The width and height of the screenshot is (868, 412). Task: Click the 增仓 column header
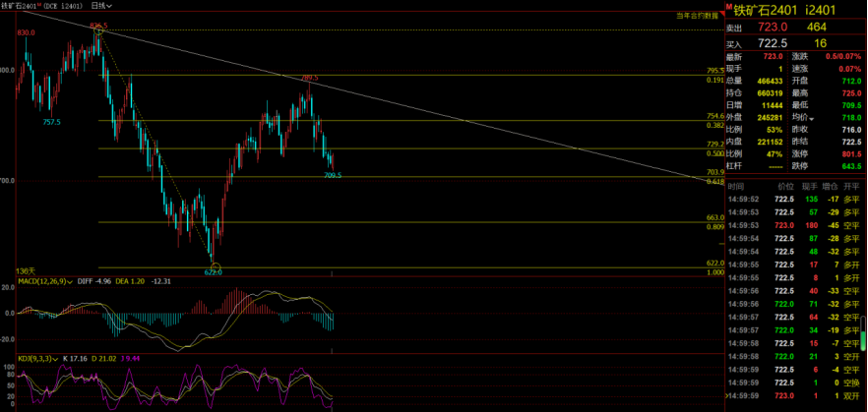pyautogui.click(x=831, y=187)
